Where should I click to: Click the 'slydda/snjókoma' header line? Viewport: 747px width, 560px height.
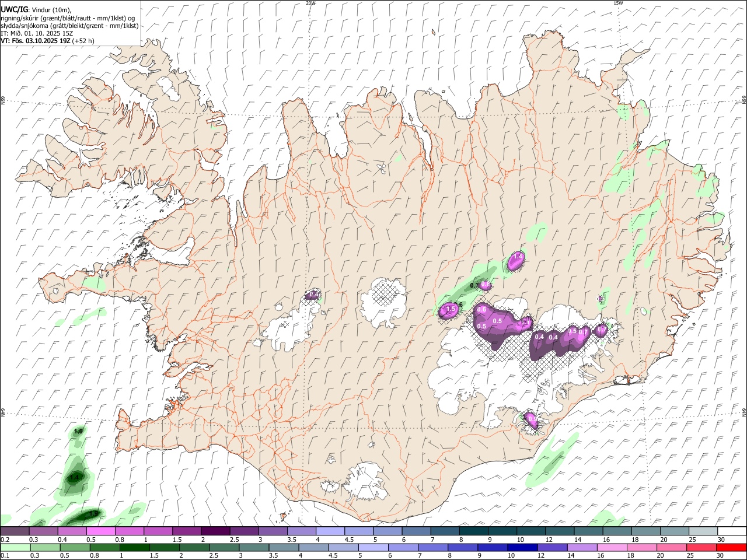click(x=69, y=26)
